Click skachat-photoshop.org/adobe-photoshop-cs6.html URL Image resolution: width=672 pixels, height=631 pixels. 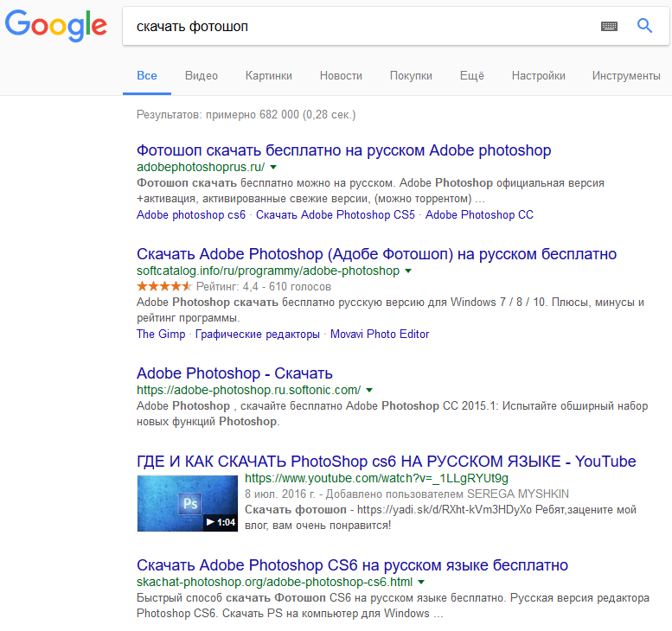point(274,582)
